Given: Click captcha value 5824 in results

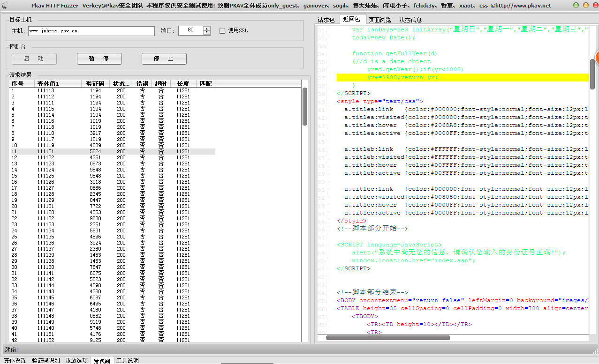Looking at the screenshot, I should 95,151.
